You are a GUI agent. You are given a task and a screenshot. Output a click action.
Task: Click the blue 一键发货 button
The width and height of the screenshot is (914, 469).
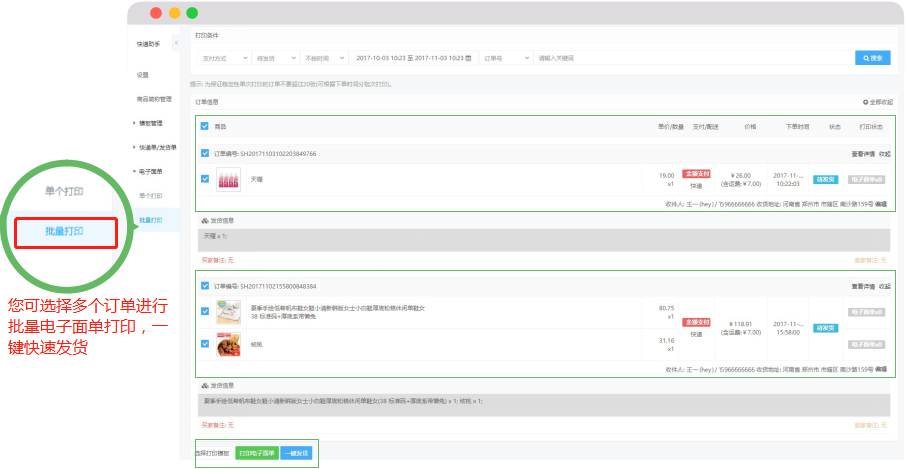[x=296, y=453]
